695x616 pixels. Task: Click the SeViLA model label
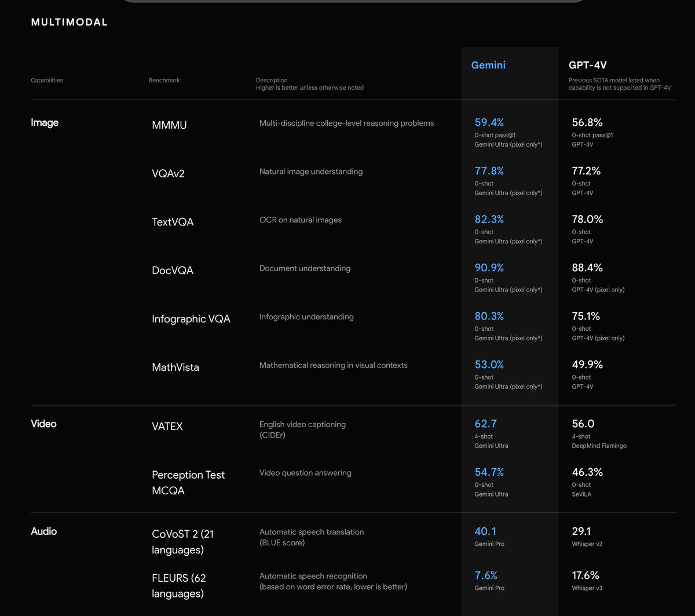(581, 494)
